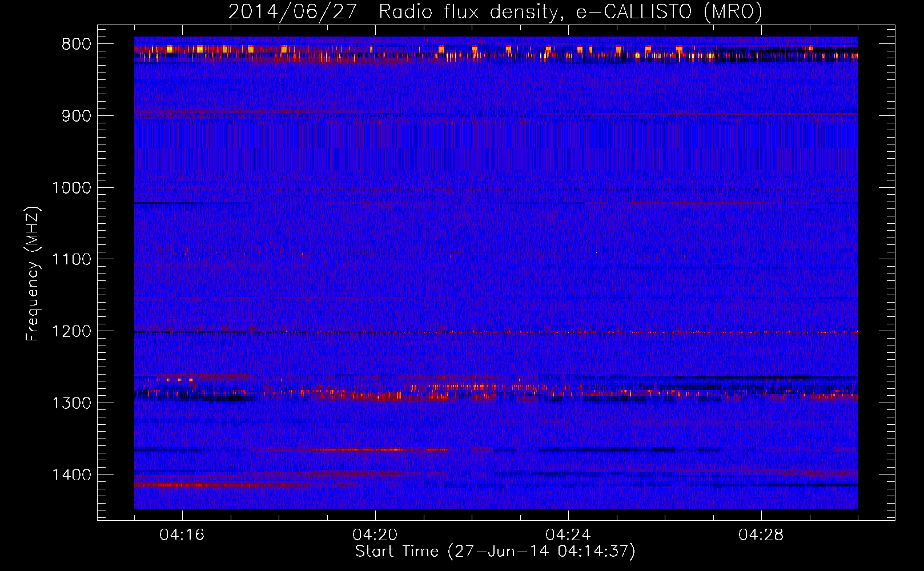This screenshot has width=924, height=571.
Task: Click the 04:28 time tick label
Action: point(761,535)
